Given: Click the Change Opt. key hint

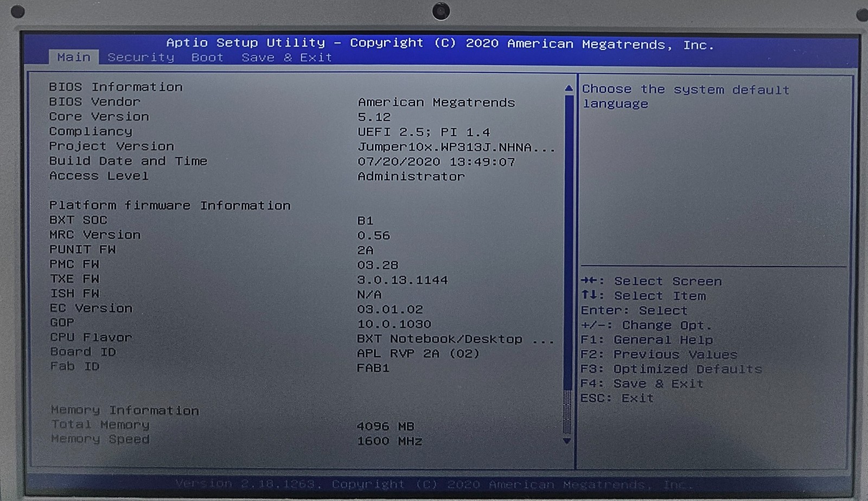Looking at the screenshot, I should pyautogui.click(x=646, y=325).
